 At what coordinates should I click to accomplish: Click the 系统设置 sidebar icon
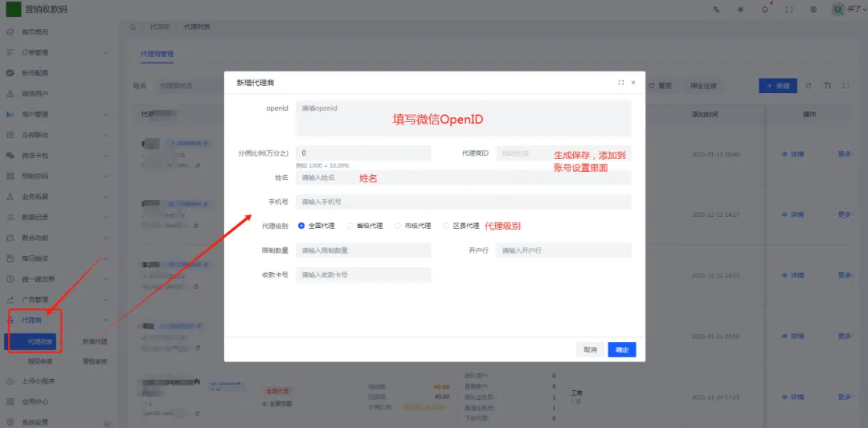coord(10,422)
